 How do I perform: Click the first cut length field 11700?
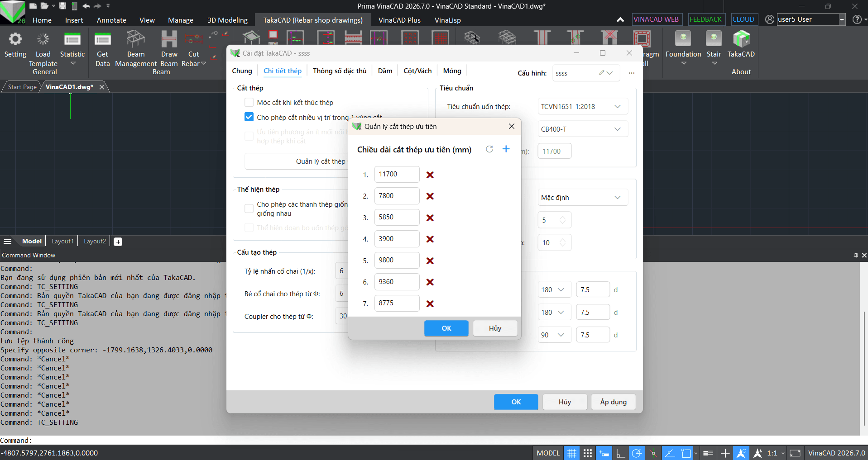click(397, 175)
